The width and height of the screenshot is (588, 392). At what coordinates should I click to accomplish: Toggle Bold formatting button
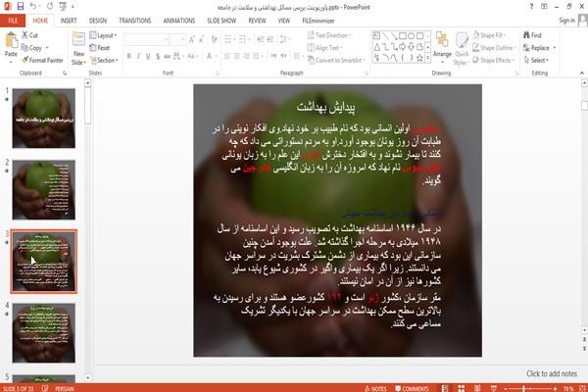[129, 56]
